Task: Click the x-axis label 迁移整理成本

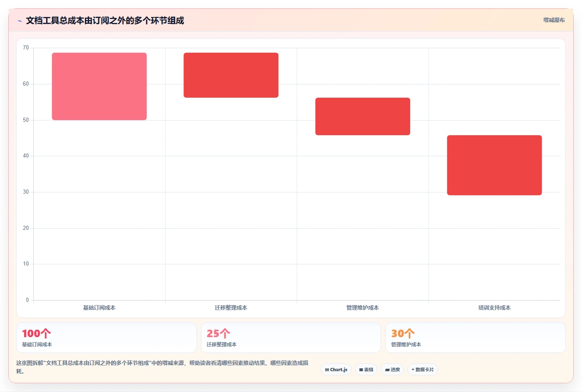Action: coord(231,308)
